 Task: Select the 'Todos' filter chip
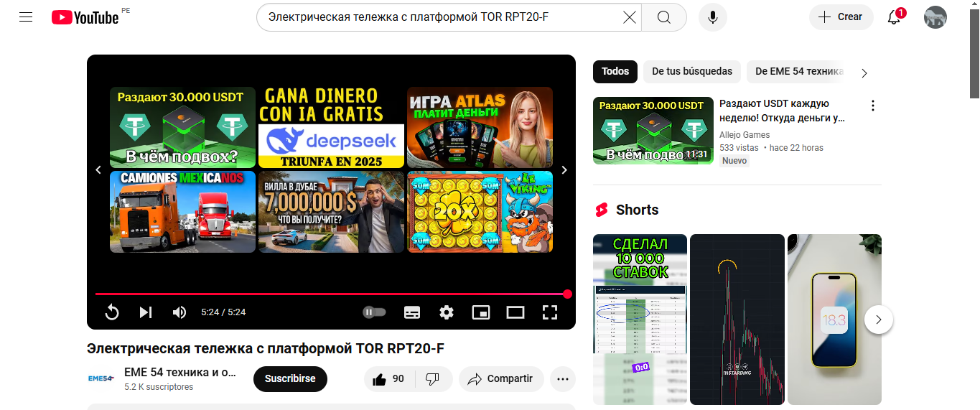615,72
